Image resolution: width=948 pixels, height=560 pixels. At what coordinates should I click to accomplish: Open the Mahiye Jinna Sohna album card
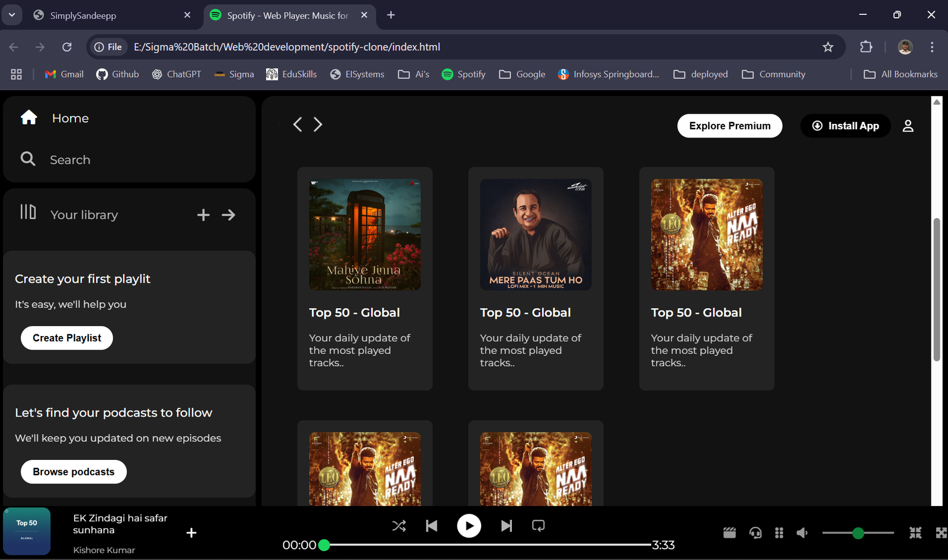tap(364, 279)
